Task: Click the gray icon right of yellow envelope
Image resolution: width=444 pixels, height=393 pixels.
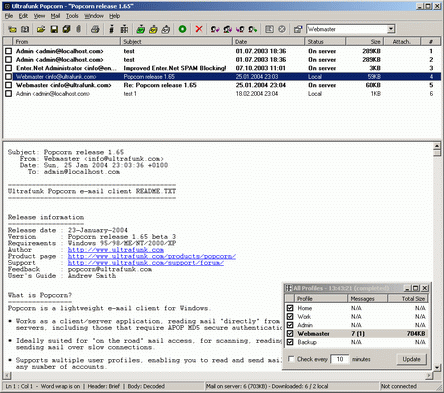Action: tap(25, 29)
